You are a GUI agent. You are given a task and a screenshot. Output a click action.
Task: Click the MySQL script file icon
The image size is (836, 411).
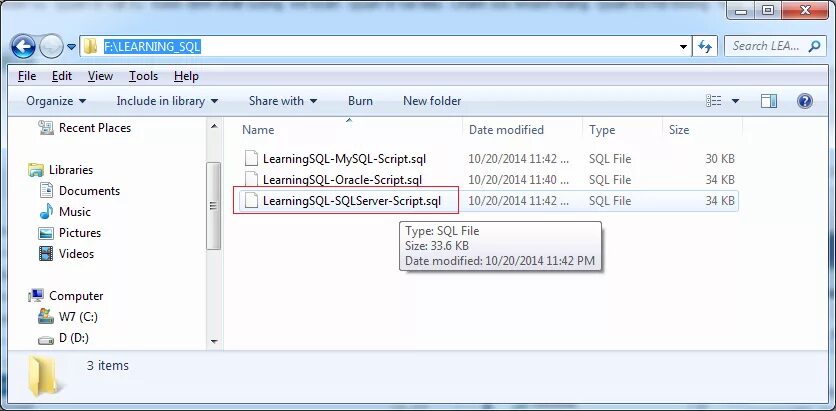point(251,158)
